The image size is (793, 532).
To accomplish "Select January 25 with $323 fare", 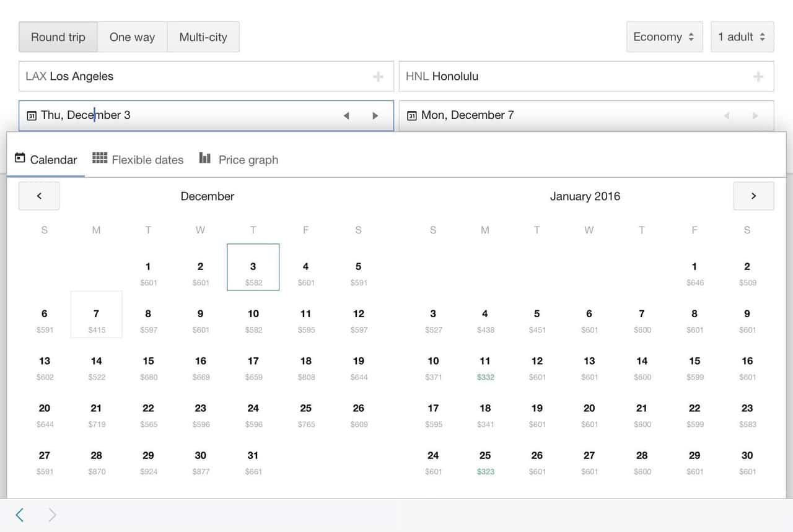I will click(x=485, y=462).
